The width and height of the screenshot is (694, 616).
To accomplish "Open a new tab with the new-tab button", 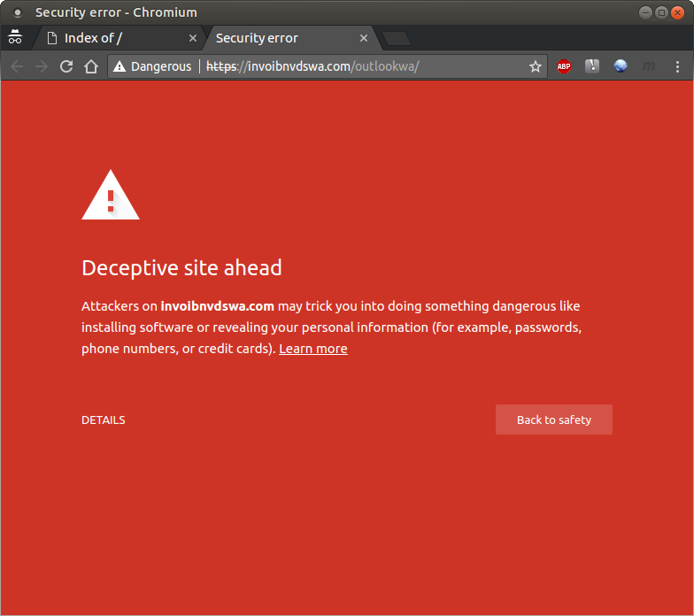I will pyautogui.click(x=396, y=38).
